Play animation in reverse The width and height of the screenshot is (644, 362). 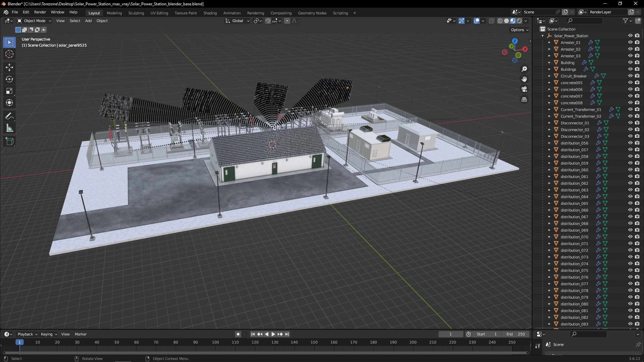(x=267, y=334)
